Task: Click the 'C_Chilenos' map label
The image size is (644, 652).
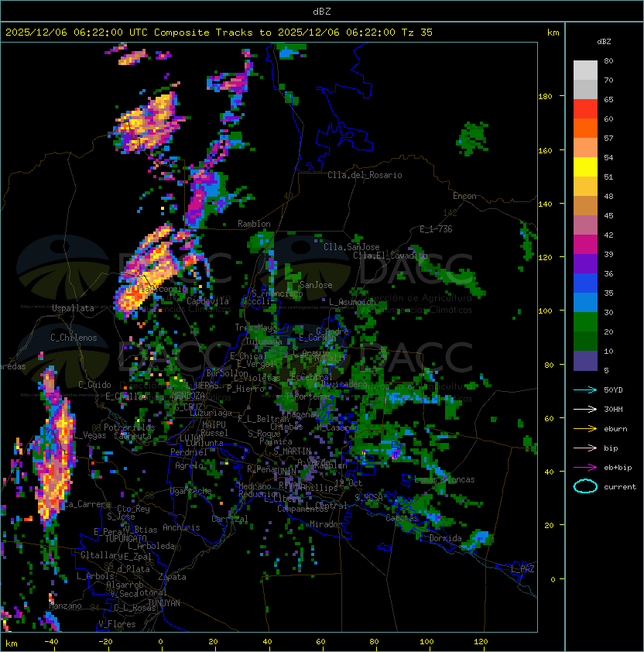Action: pos(74,338)
